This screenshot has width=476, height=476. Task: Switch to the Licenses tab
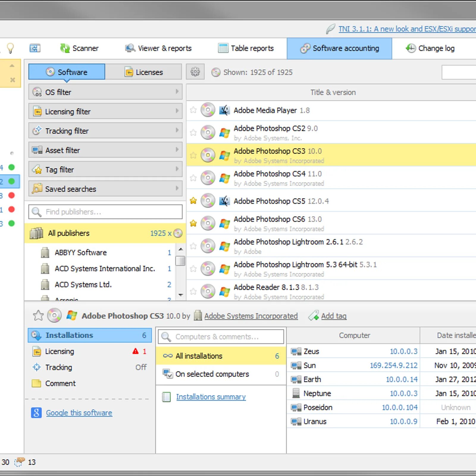143,72
